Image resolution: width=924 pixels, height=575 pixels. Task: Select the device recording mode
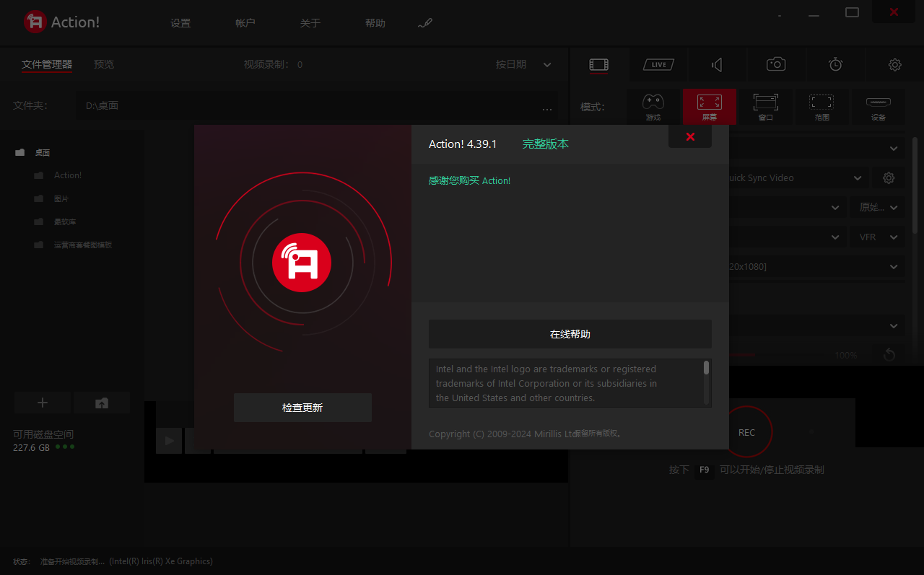pyautogui.click(x=878, y=107)
